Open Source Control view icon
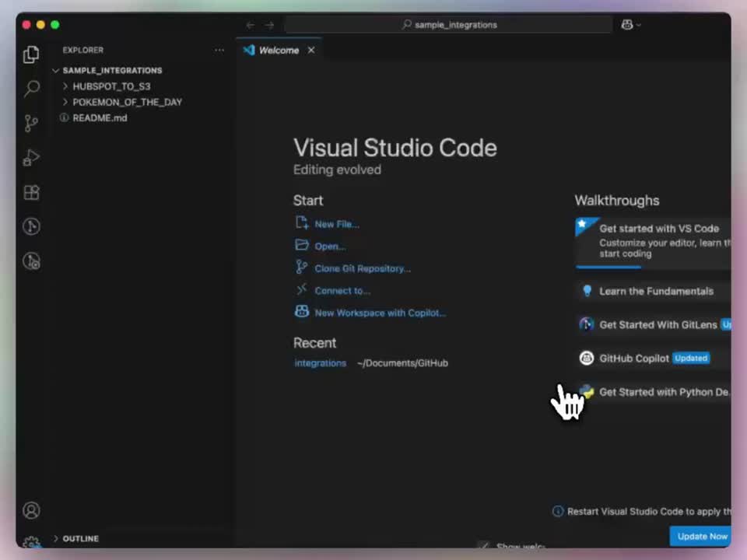747x560 pixels. click(31, 123)
